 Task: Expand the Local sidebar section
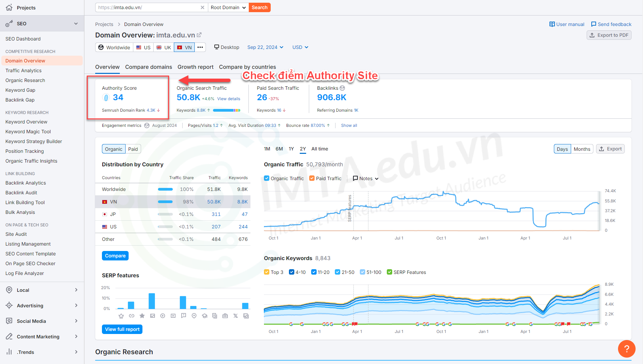pyautogui.click(x=76, y=290)
